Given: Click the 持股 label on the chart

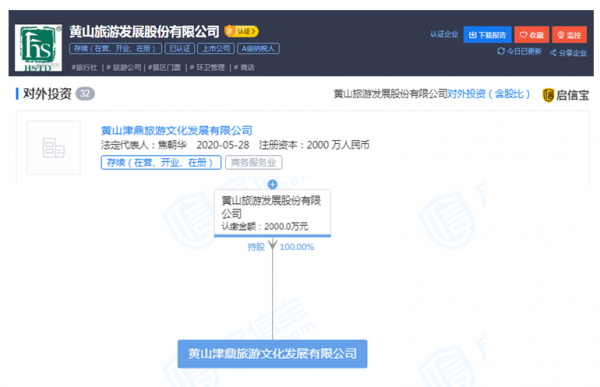Looking at the screenshot, I should pos(256,247).
